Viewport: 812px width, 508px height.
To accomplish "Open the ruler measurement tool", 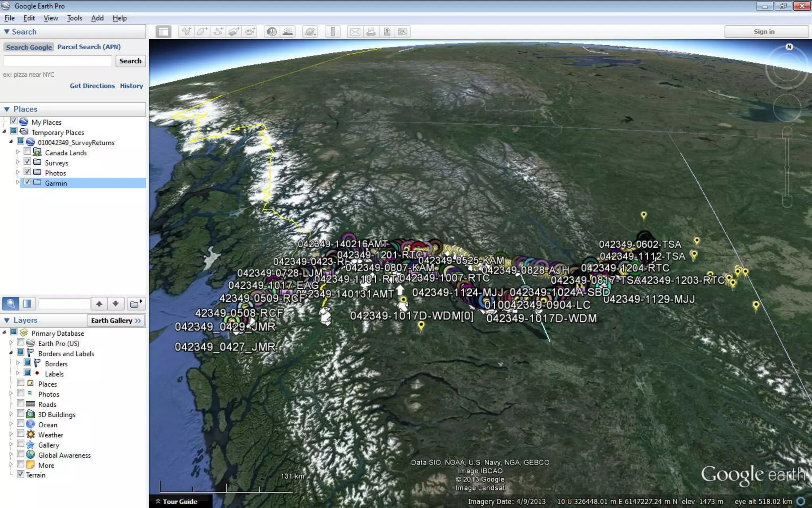I will tap(333, 32).
